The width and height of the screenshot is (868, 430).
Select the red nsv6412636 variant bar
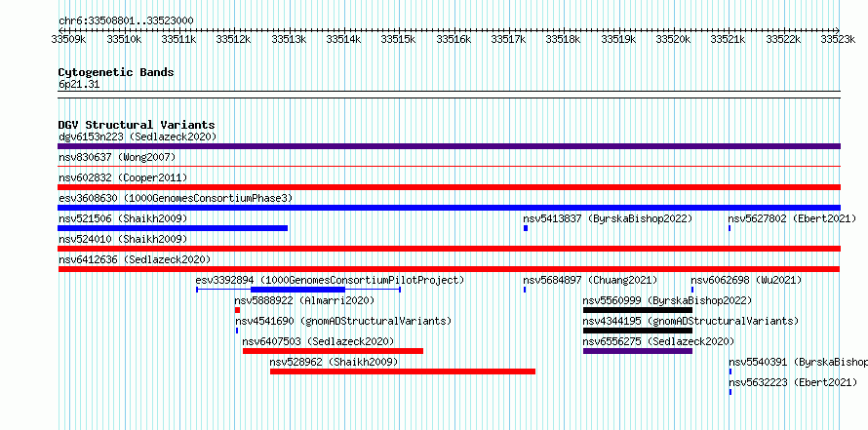point(449,269)
